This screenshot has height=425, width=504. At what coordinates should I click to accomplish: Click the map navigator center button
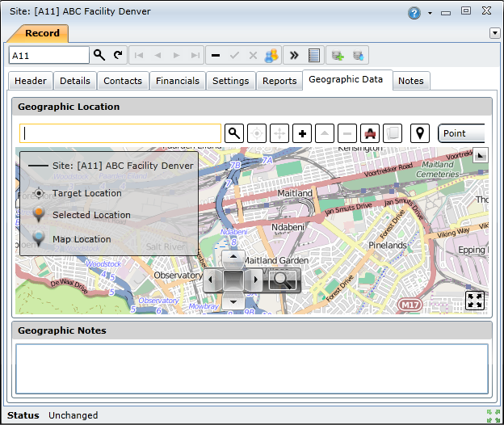pyautogui.click(x=233, y=280)
